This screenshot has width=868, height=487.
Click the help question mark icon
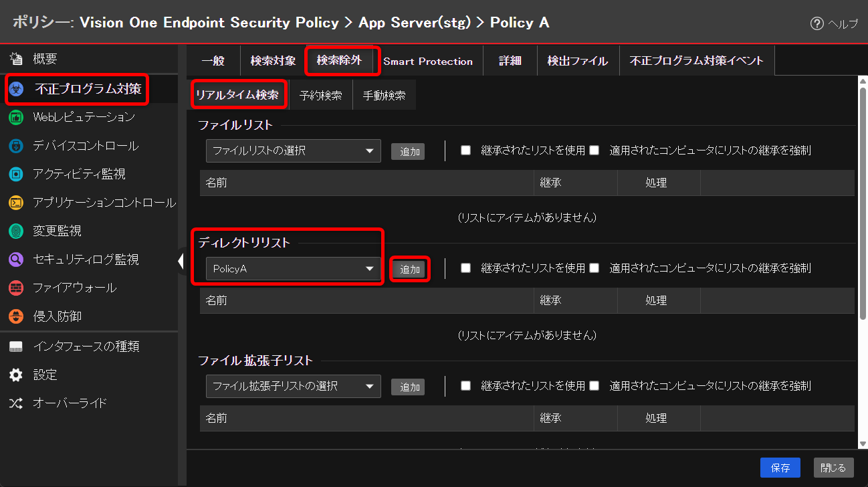click(x=817, y=23)
